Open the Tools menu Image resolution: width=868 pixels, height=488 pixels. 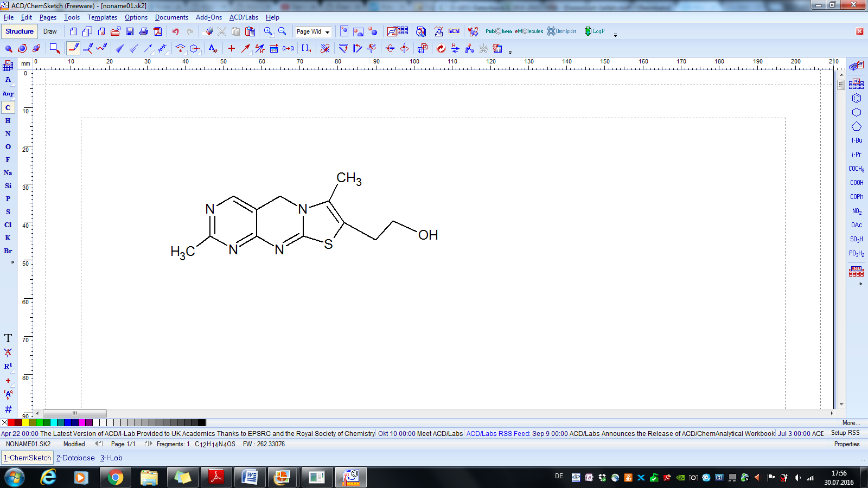pos(72,17)
